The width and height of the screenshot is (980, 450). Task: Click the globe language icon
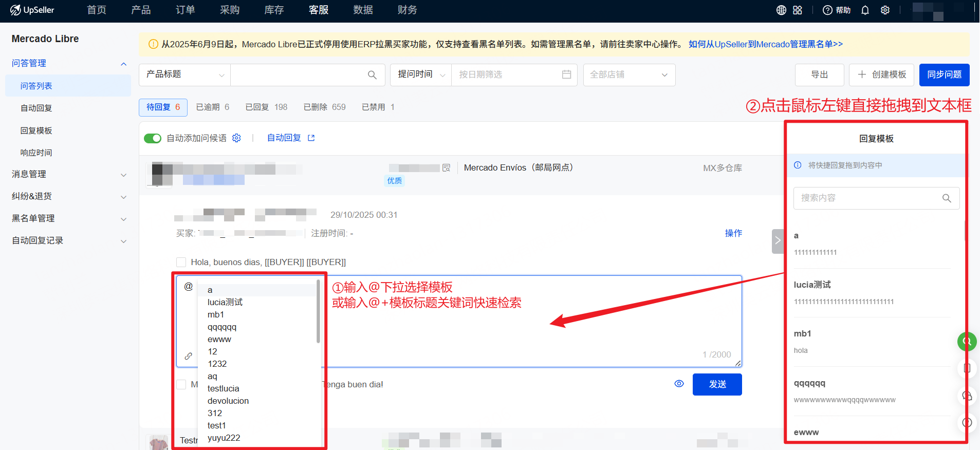click(781, 10)
